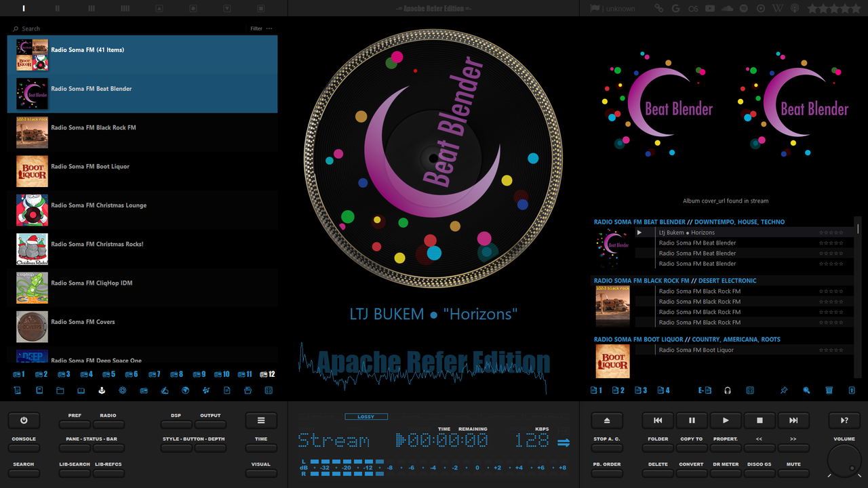Adjust the Volume knob
Image resolution: width=868 pixels, height=488 pixels.
coord(844,461)
